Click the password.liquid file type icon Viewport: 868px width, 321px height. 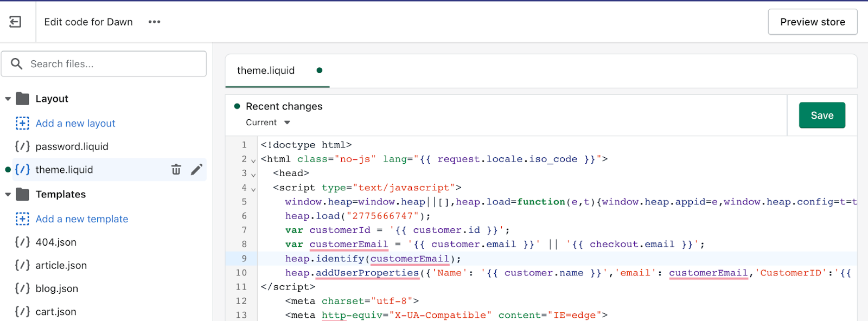pyautogui.click(x=22, y=146)
